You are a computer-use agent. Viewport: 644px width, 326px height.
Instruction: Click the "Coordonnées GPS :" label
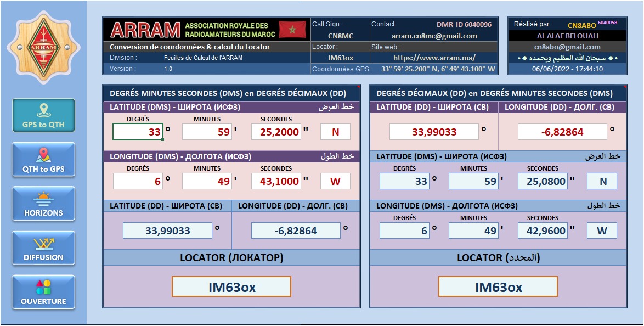[342, 69]
